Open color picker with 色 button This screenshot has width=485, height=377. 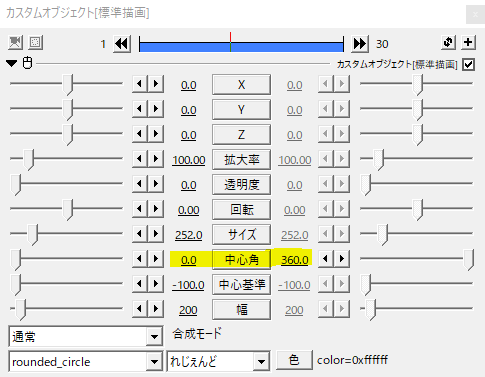click(x=294, y=360)
